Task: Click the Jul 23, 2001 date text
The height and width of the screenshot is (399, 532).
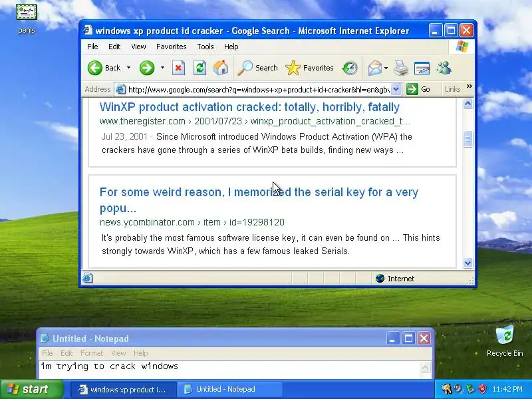Action: click(x=124, y=137)
